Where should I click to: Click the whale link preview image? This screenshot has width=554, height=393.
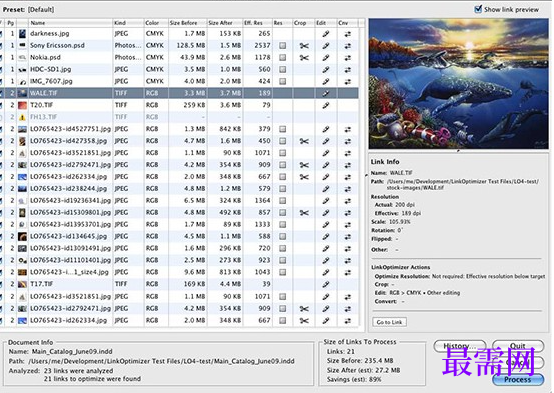458,84
